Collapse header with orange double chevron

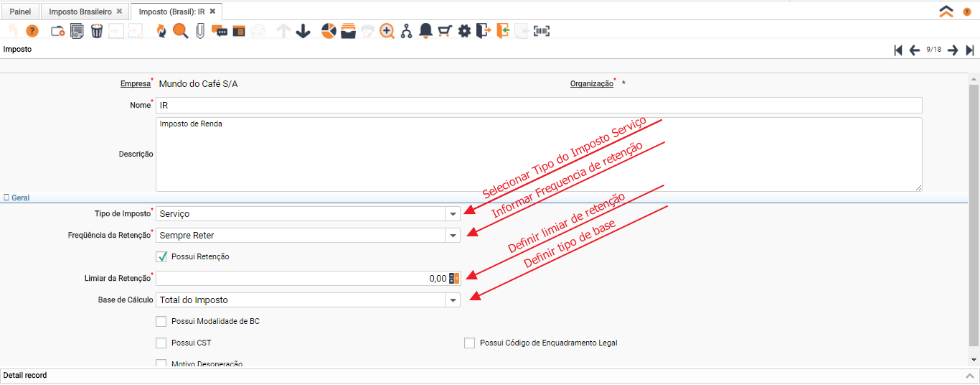tap(946, 11)
